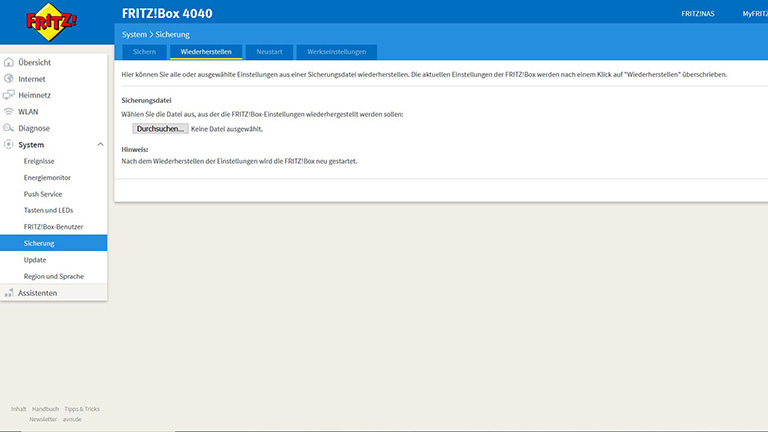
Task: Select the System menu label
Action: point(31,144)
